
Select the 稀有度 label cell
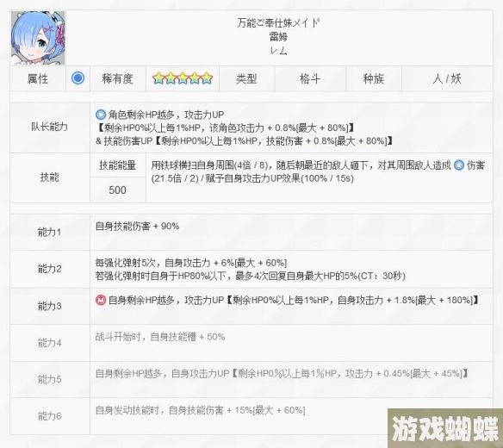(118, 78)
